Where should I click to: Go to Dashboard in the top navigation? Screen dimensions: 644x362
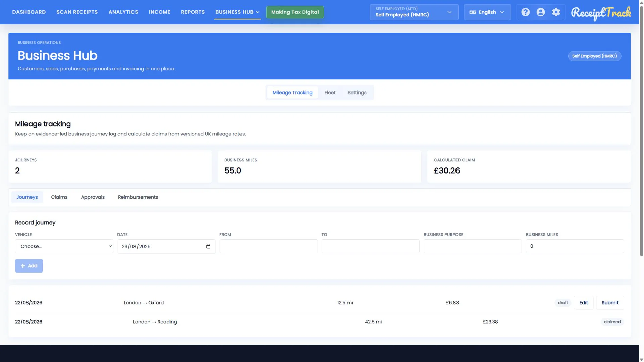coord(29,12)
